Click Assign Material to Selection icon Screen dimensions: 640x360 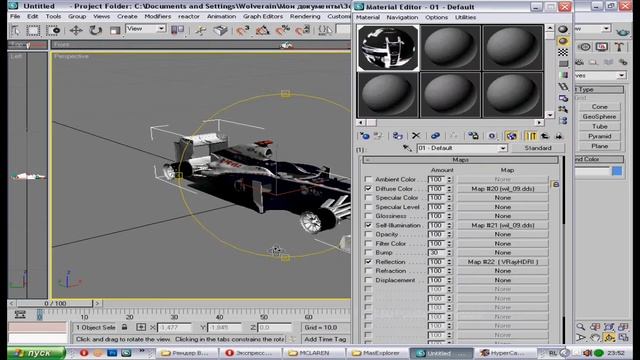point(397,136)
